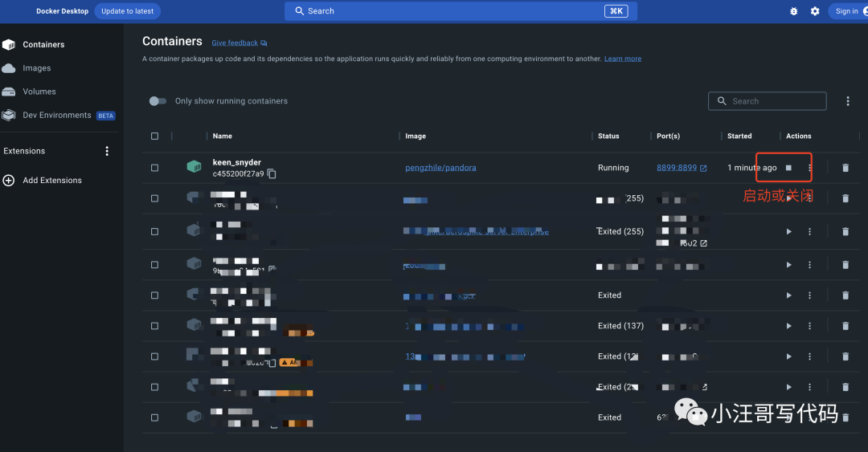Toggle Only show running containers
This screenshot has height=452, width=868.
click(x=158, y=101)
